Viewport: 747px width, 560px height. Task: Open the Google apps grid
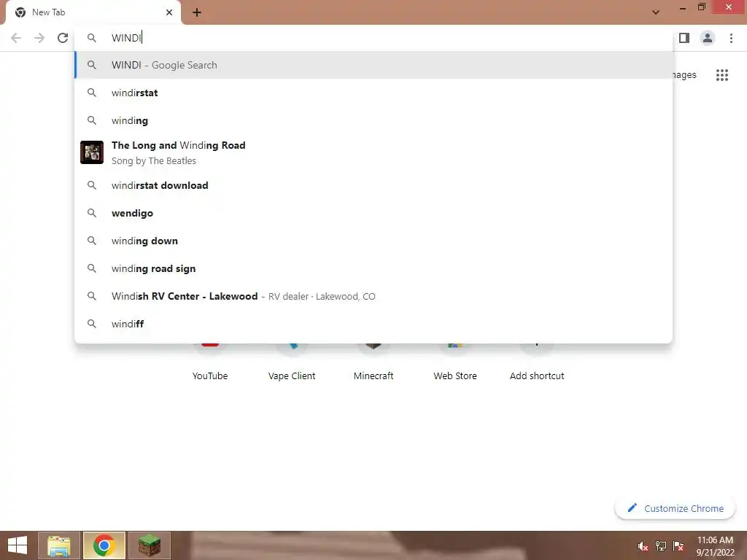pyautogui.click(x=722, y=75)
